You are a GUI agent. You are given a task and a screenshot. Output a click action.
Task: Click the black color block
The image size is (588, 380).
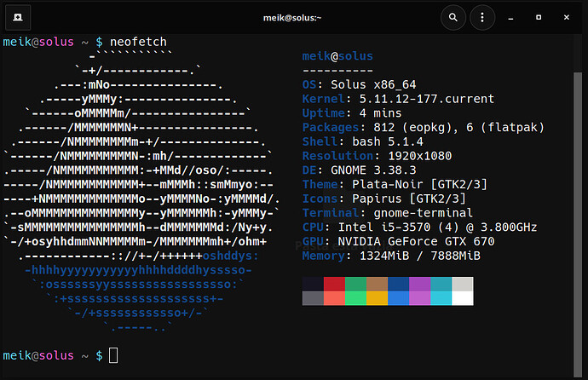point(313,284)
